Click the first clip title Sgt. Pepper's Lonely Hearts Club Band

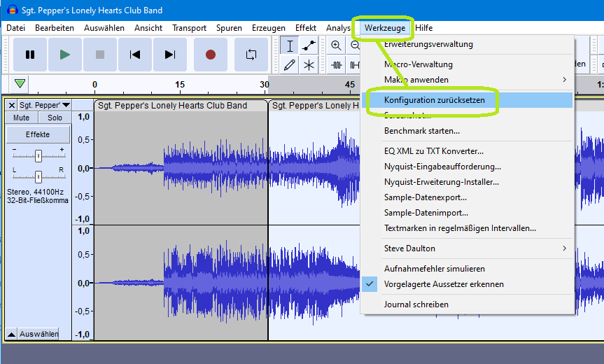coord(173,106)
